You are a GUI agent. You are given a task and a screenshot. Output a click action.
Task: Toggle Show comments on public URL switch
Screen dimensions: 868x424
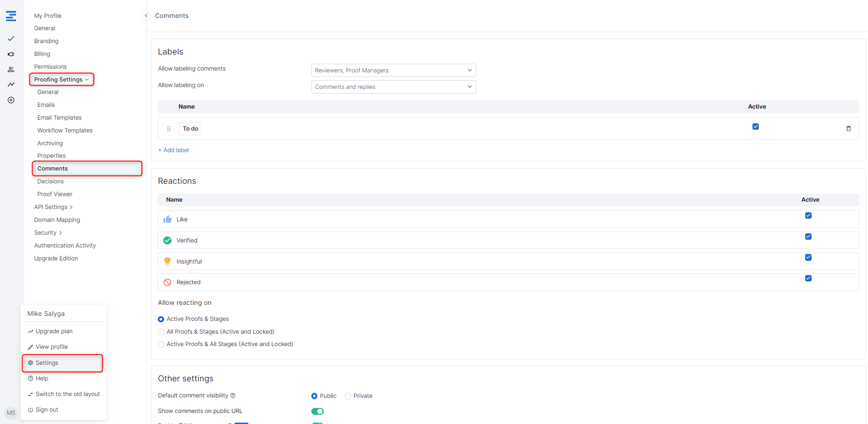pos(317,411)
